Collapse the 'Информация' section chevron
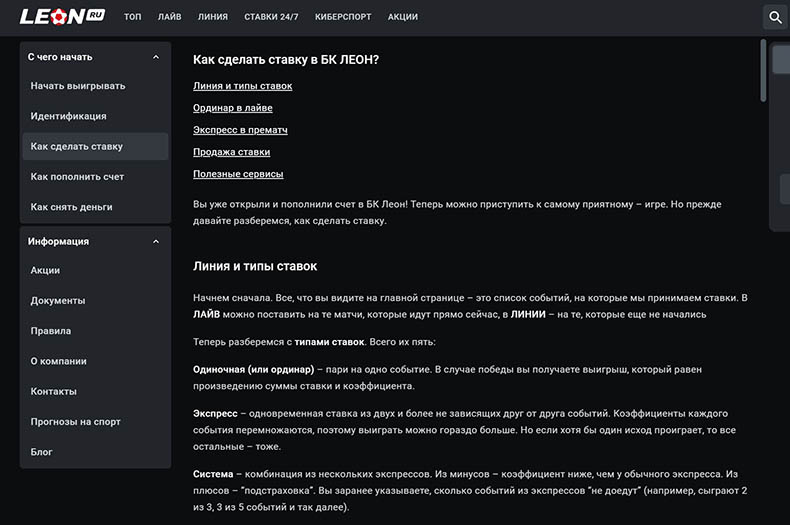Image resolution: width=790 pixels, height=525 pixels. [156, 242]
